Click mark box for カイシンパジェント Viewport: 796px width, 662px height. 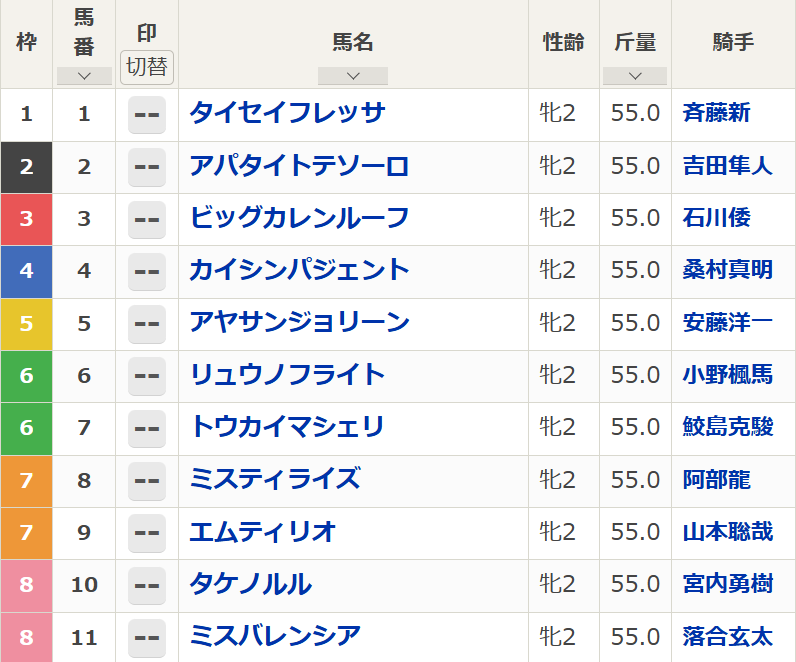click(147, 271)
